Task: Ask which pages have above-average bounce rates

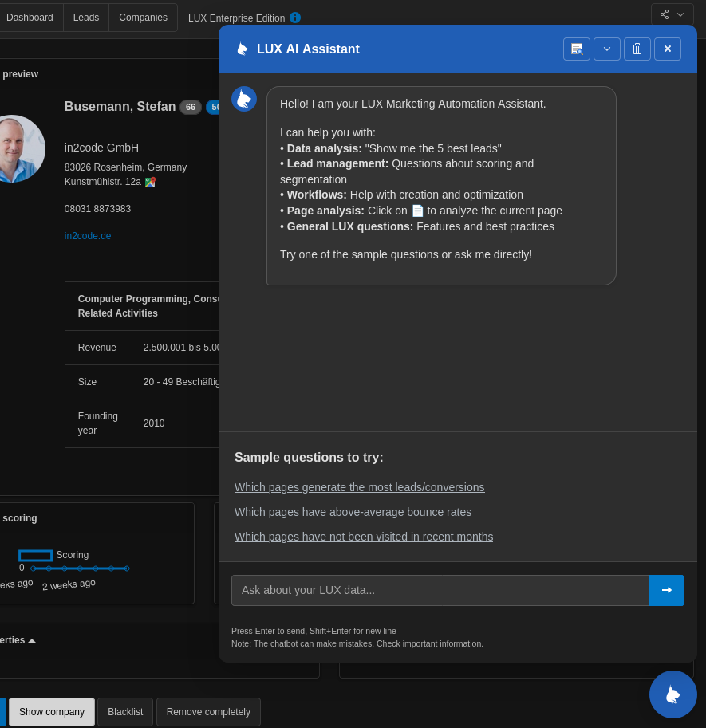Action: coord(353,512)
